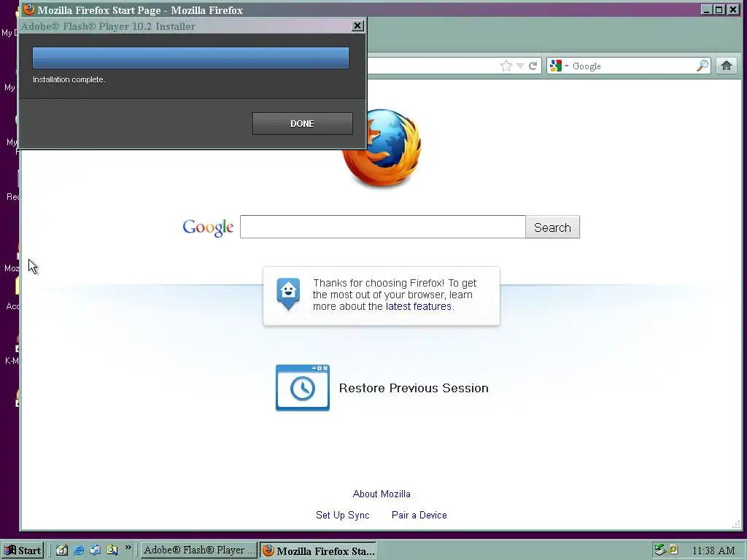This screenshot has height=560, width=747.
Task: Minimize the Firefox window
Action: tap(707, 9)
